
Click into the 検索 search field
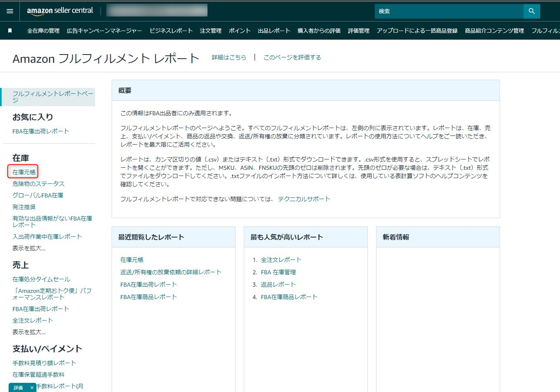[x=449, y=11]
